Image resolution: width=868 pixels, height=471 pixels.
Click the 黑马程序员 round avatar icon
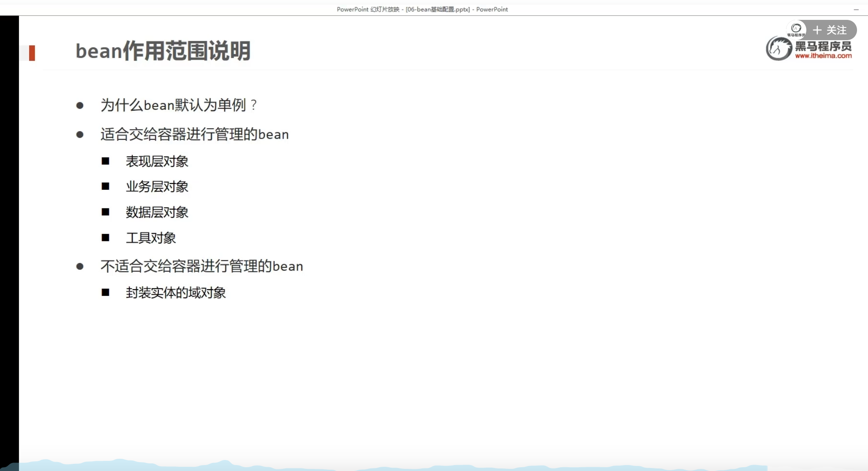click(x=796, y=29)
